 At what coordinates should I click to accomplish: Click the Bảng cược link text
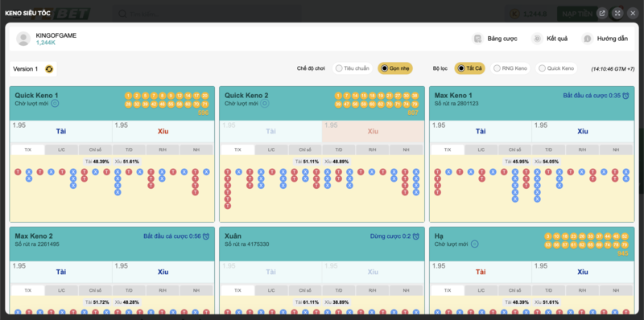click(502, 39)
